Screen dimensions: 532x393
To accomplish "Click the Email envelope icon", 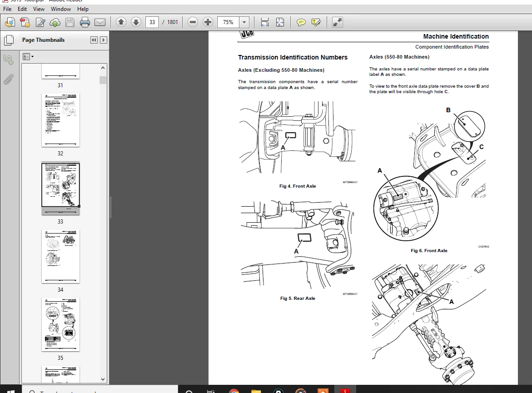I will (x=100, y=22).
